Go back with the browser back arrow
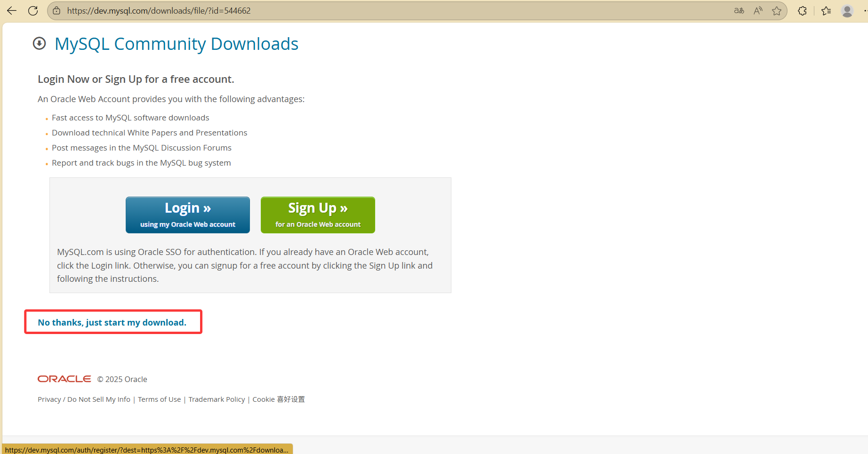 click(12, 11)
